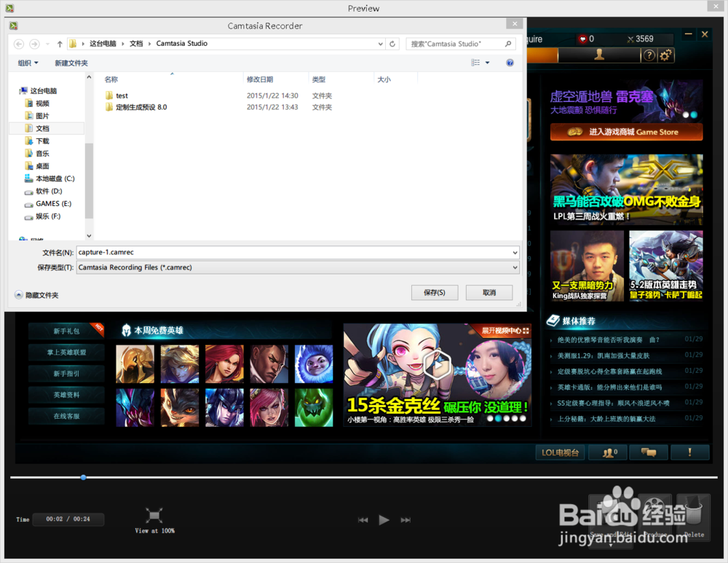
Task: Open 娱乐 (F:) drive
Action: click(48, 216)
